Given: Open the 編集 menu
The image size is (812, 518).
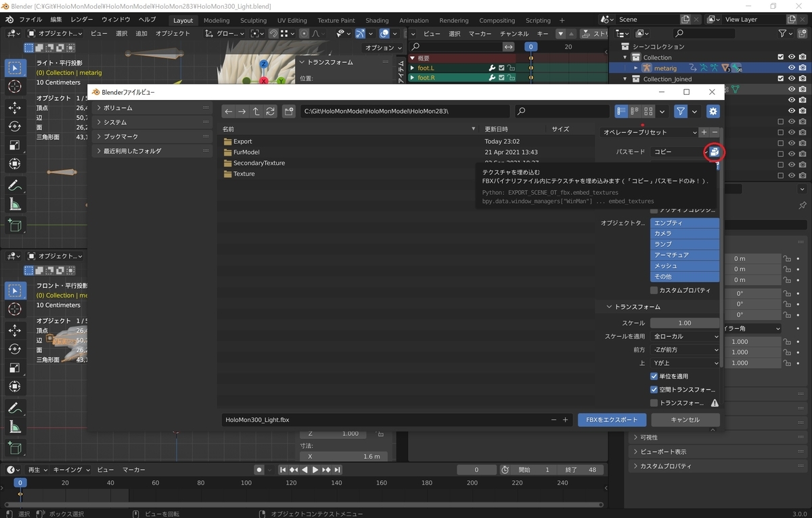Looking at the screenshot, I should [x=56, y=20].
